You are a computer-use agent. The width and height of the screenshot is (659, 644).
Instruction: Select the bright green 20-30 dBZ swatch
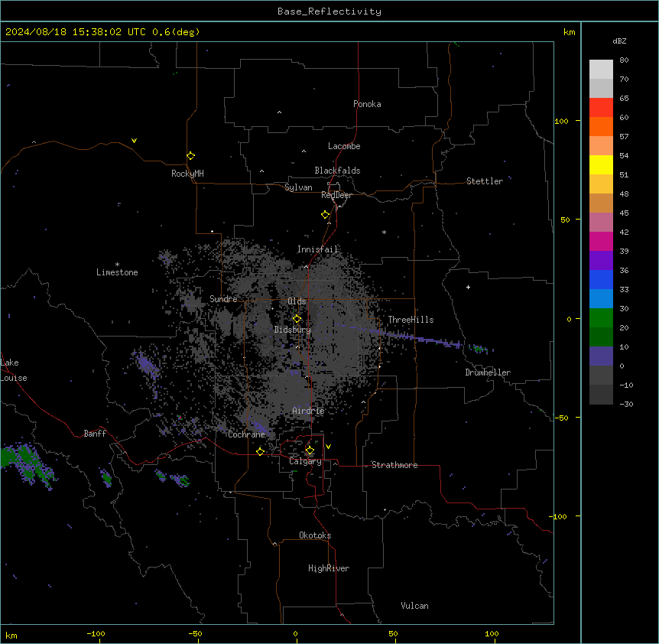[x=601, y=318]
